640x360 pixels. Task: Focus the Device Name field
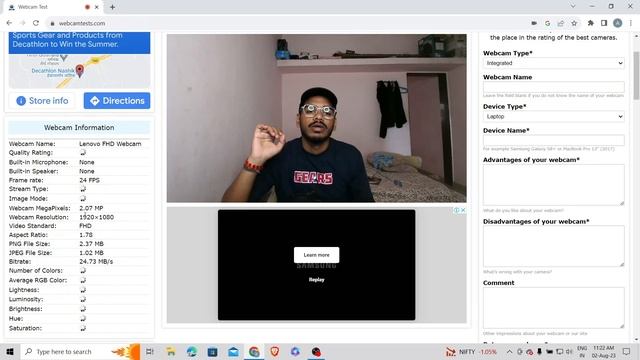coord(553,140)
